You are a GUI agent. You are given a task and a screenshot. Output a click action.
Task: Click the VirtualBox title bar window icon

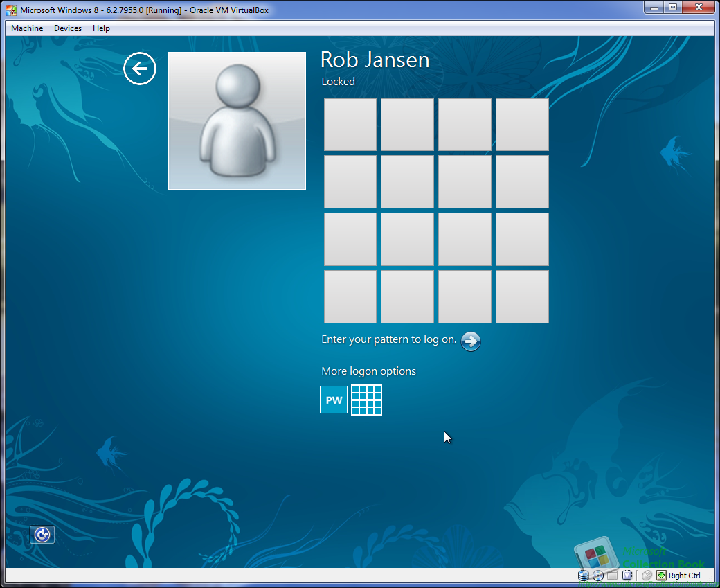click(11, 10)
